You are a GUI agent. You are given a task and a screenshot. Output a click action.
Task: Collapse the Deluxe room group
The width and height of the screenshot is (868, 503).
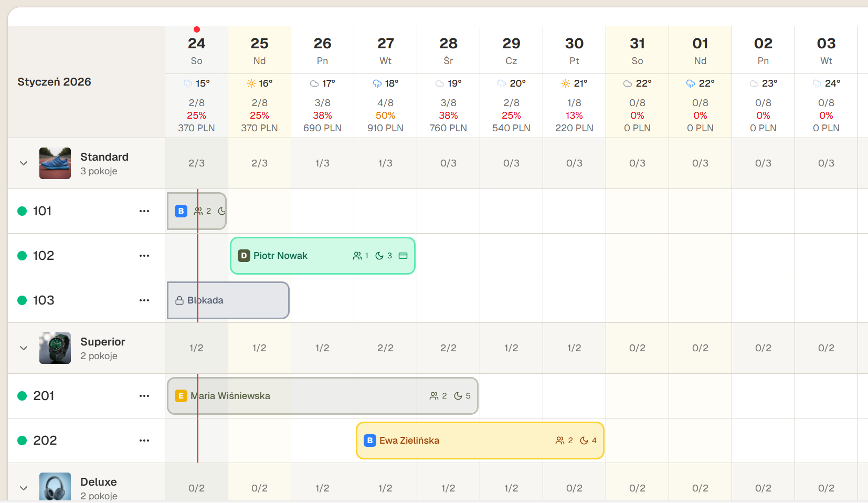click(x=24, y=488)
